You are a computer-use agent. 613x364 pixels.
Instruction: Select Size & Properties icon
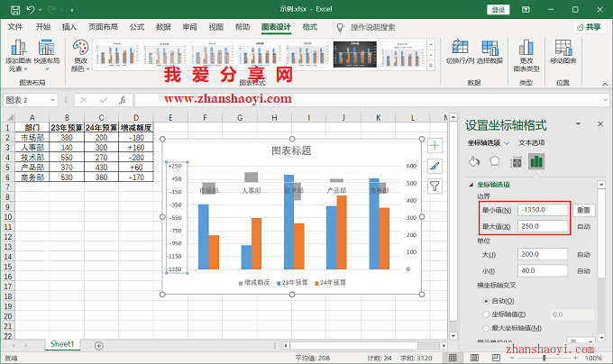(516, 161)
